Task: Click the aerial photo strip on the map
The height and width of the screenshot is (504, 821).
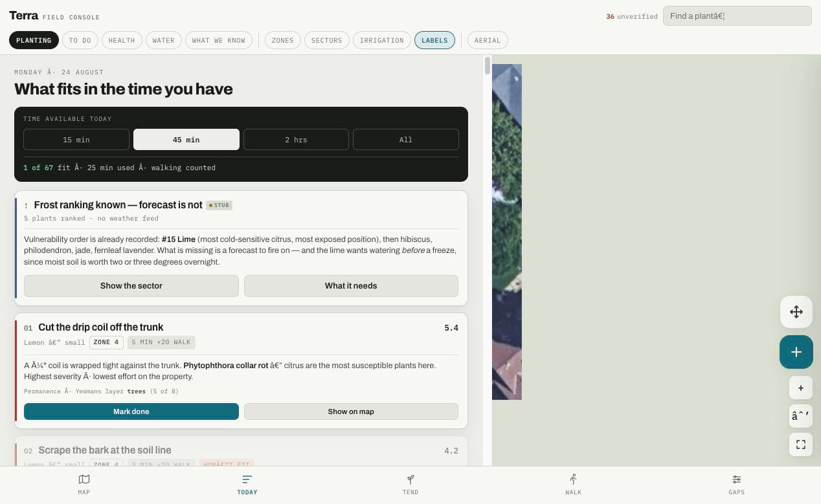Action: pos(507,232)
